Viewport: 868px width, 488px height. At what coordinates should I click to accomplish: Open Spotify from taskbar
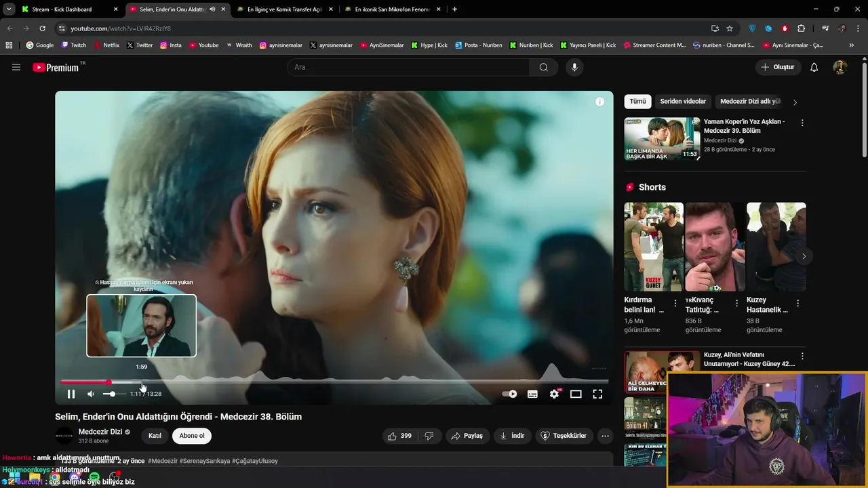[x=94, y=478]
